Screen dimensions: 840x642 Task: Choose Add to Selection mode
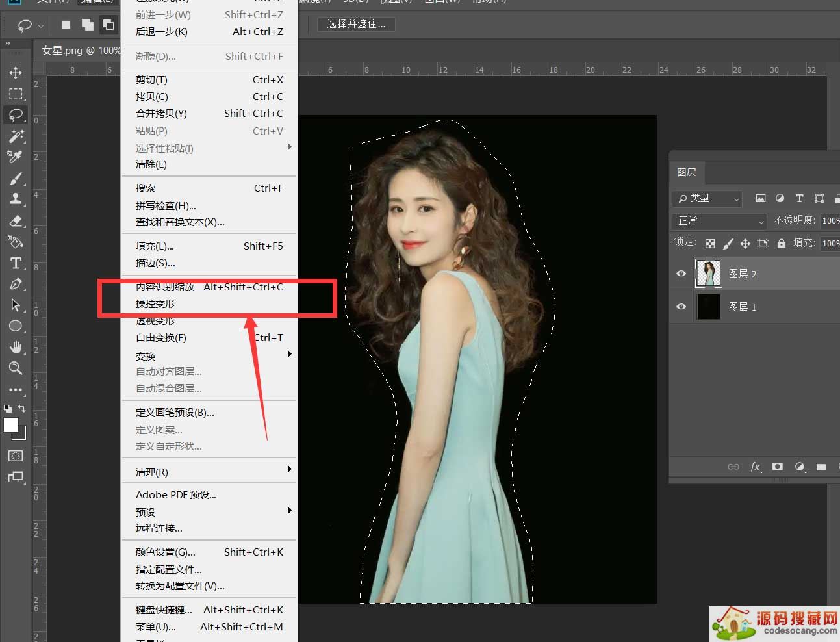coord(87,25)
